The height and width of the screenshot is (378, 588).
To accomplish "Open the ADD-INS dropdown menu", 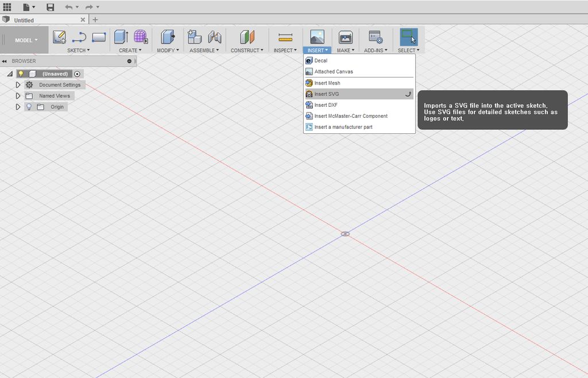I will tap(376, 50).
